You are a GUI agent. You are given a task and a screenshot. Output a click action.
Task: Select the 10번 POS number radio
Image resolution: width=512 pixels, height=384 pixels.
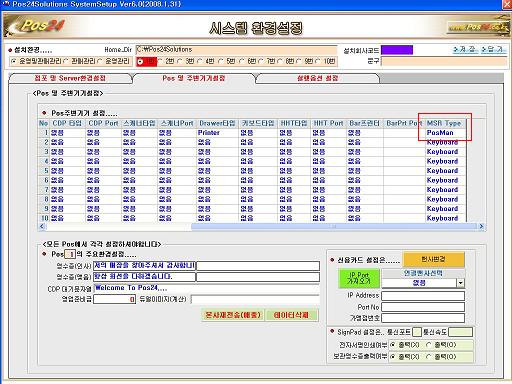click(x=318, y=61)
